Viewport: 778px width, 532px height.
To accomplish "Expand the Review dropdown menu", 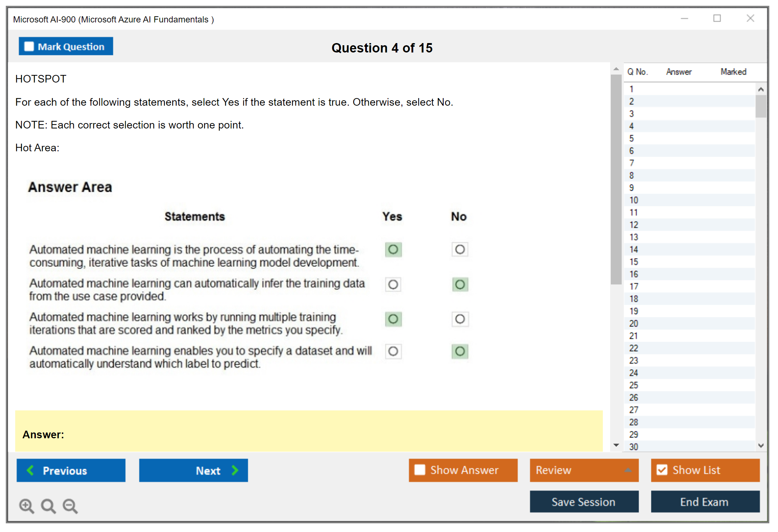I will pos(628,470).
